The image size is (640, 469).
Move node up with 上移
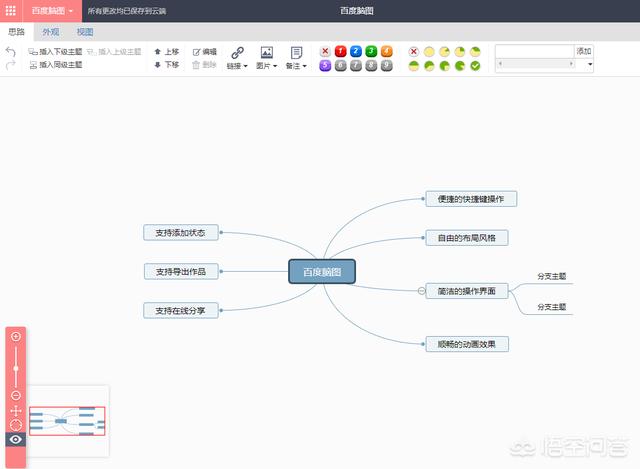tap(167, 51)
